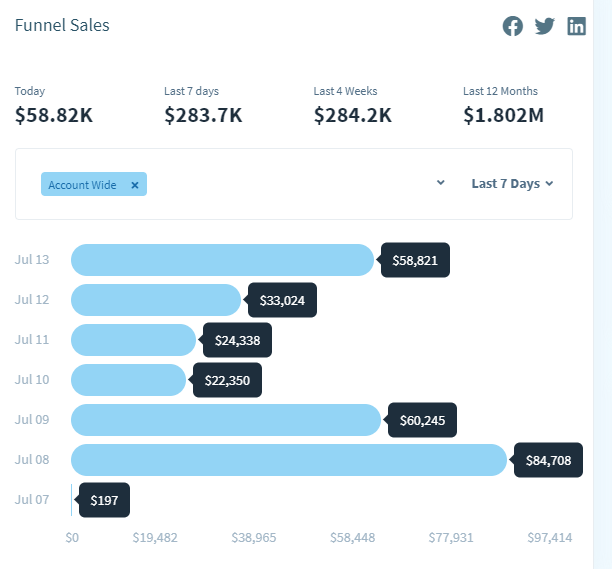Share Funnel Sales on Twitter
This screenshot has width=612, height=569.
(545, 27)
